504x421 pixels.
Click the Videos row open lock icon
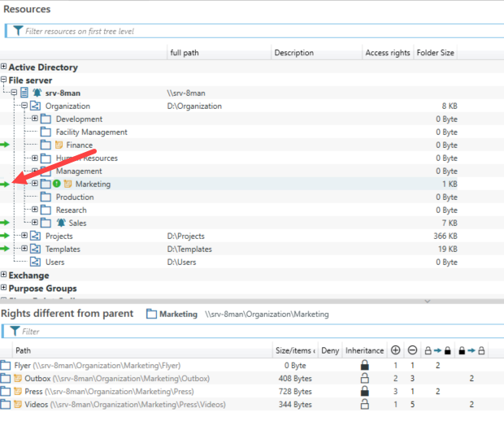click(364, 405)
